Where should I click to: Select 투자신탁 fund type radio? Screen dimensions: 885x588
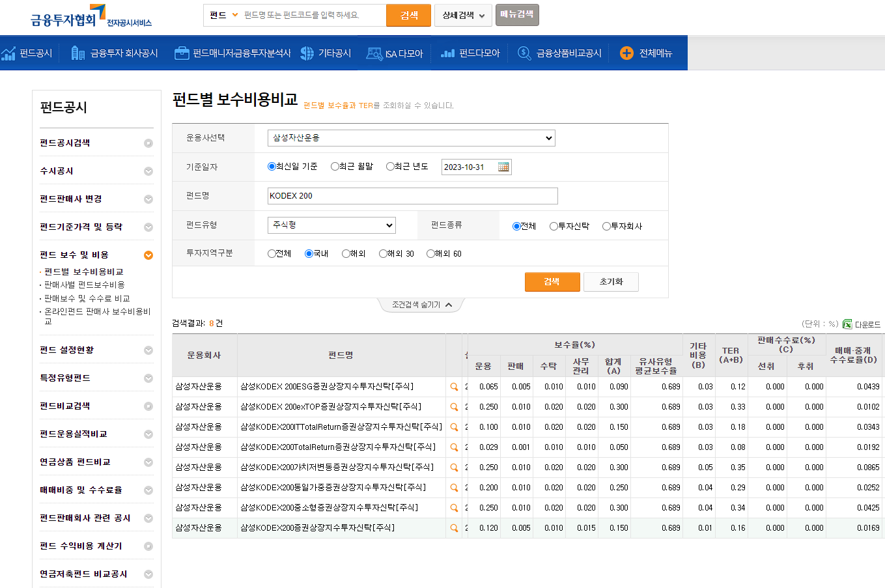(x=554, y=226)
